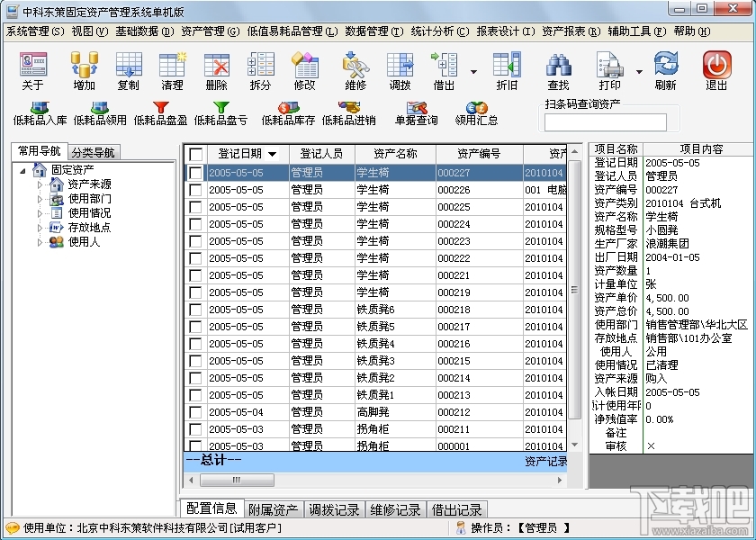Click the horizontal scrollbar thumb under table
This screenshot has width=756, height=540.
coord(237,480)
